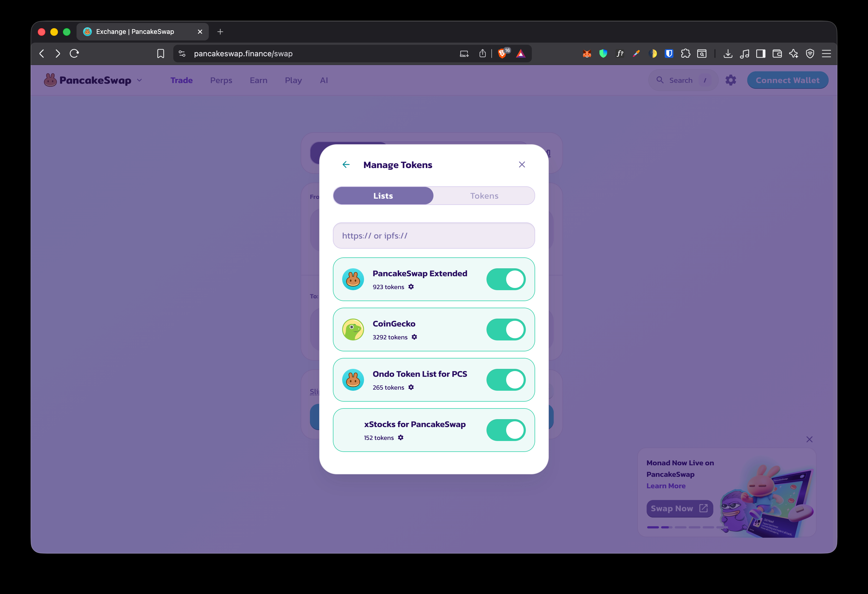Expand the dropdown chevron beside PancakeSwap logo

tap(140, 80)
